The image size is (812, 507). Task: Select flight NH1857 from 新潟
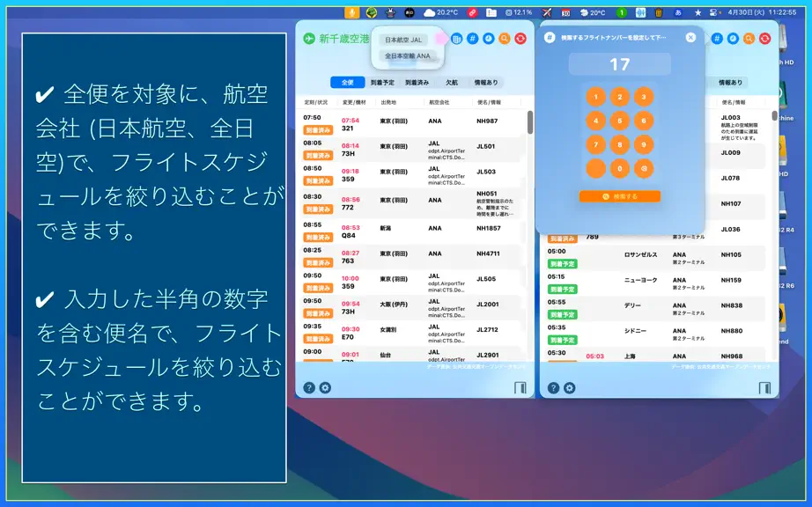click(413, 231)
